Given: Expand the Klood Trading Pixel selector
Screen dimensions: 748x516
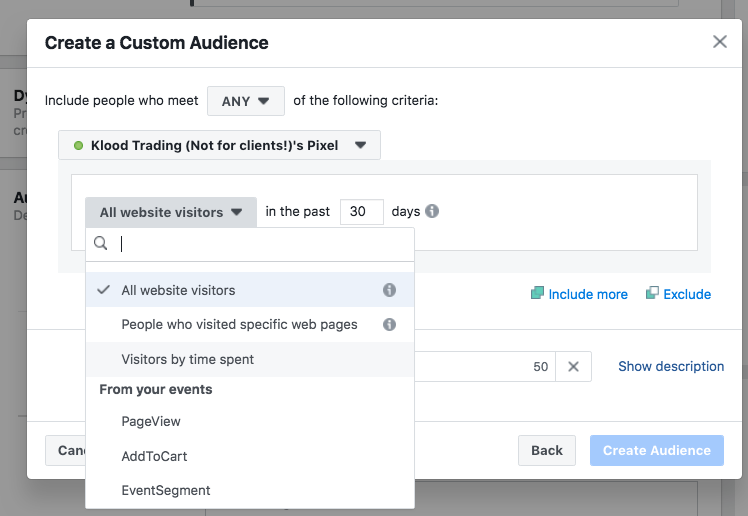Looking at the screenshot, I should 219,145.
